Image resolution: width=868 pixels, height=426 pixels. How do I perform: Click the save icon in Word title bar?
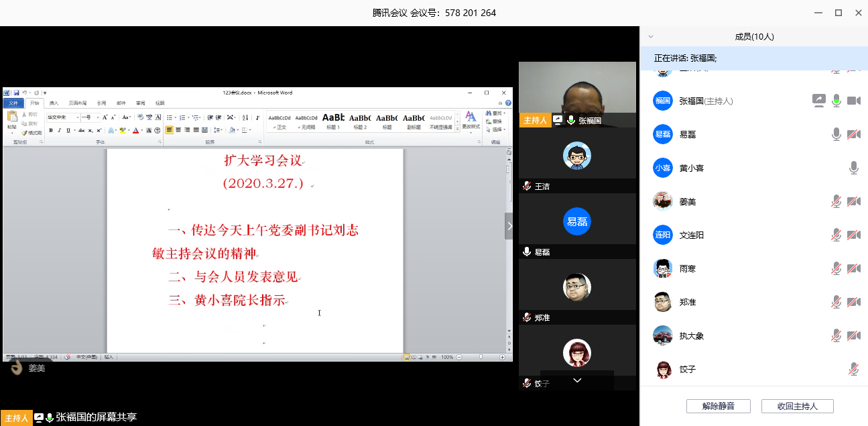click(x=16, y=93)
